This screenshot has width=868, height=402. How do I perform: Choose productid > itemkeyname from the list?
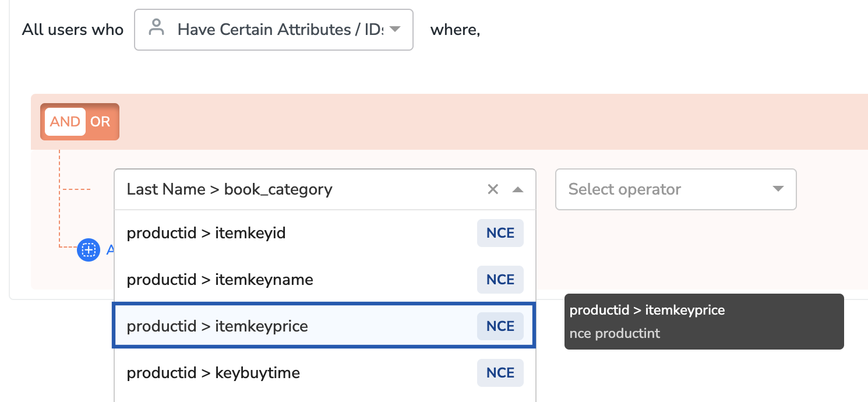(x=291, y=280)
